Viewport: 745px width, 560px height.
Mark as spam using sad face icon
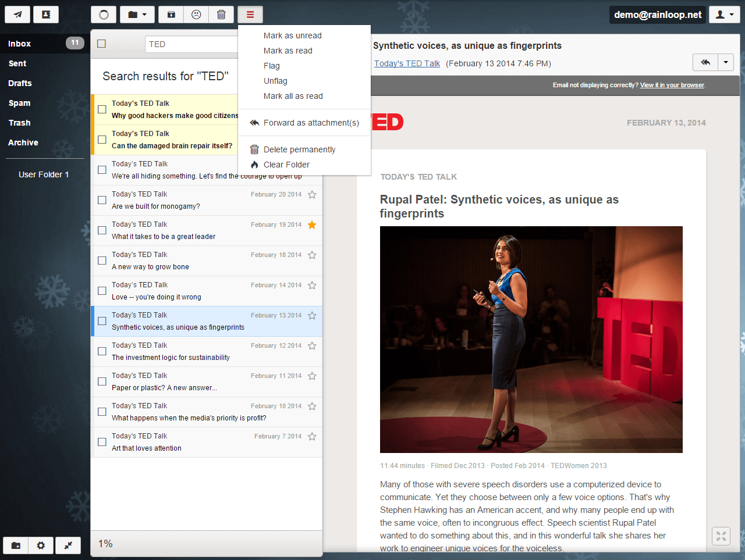[196, 15]
